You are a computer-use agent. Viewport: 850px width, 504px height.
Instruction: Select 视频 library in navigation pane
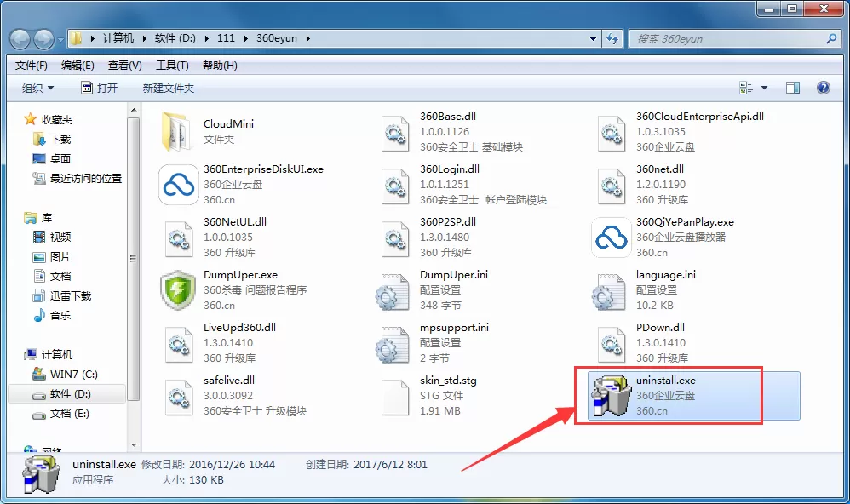[x=51, y=237]
